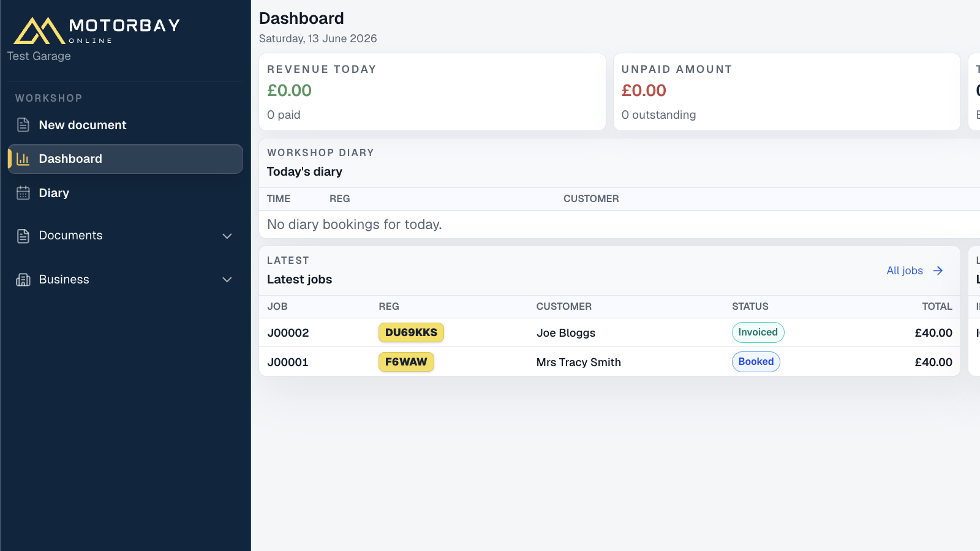Click the Latest jobs heading
Viewport: 980px width, 551px height.
pos(300,280)
